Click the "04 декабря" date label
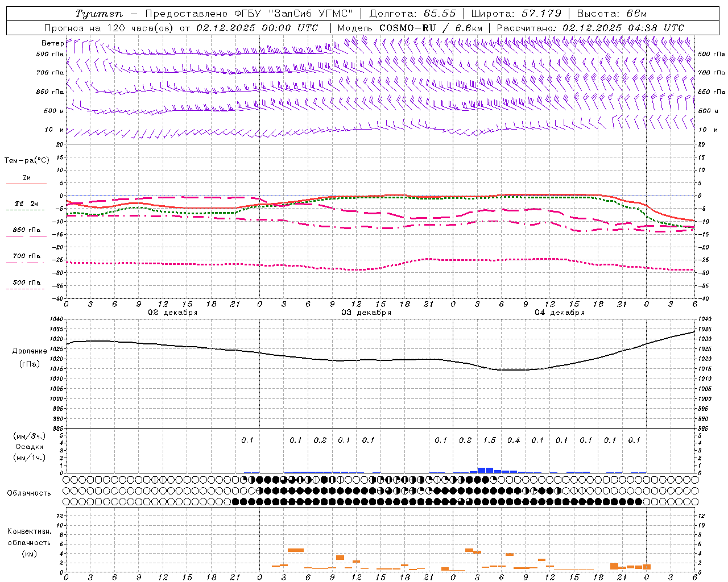Viewport: 728px width, 582px height. (560, 313)
